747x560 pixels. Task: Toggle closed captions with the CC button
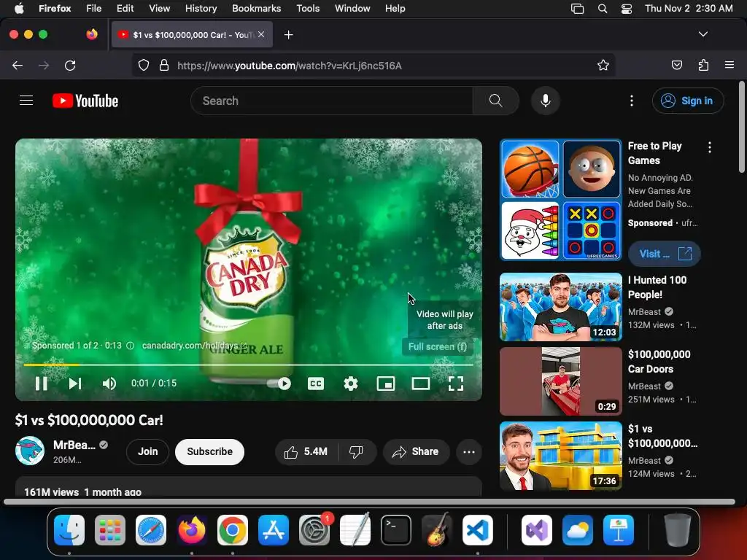[x=316, y=384]
